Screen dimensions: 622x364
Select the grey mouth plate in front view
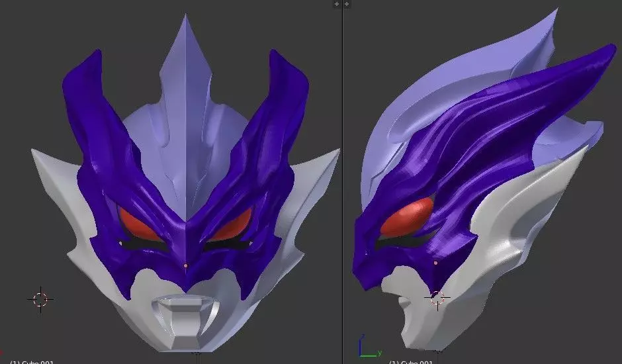[x=185, y=322]
